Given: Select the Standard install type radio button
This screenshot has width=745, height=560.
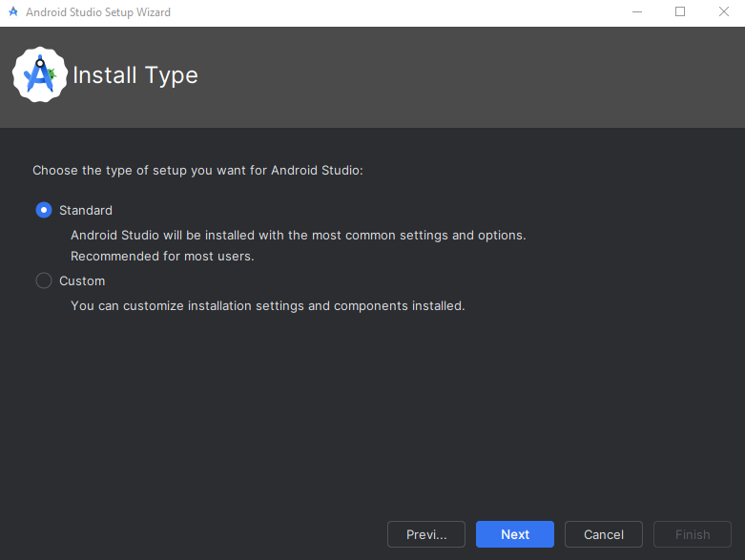Looking at the screenshot, I should point(44,210).
